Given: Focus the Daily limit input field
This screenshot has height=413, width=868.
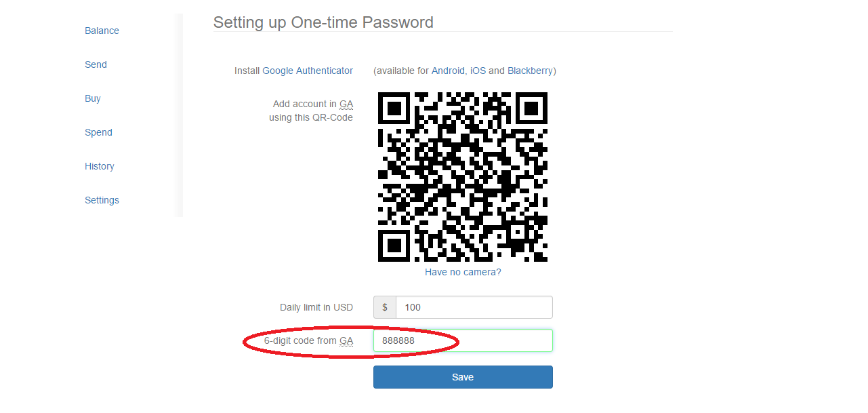Looking at the screenshot, I should tap(474, 307).
